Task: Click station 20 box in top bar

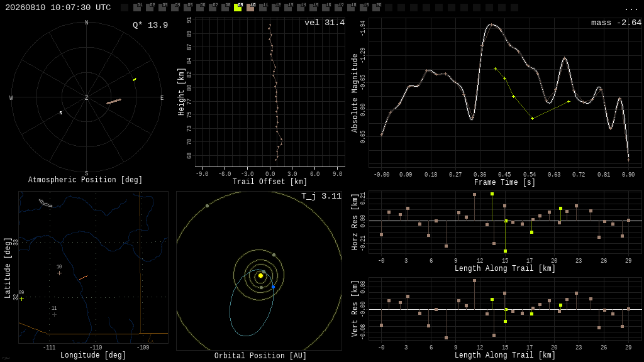Action: pyautogui.click(x=376, y=8)
